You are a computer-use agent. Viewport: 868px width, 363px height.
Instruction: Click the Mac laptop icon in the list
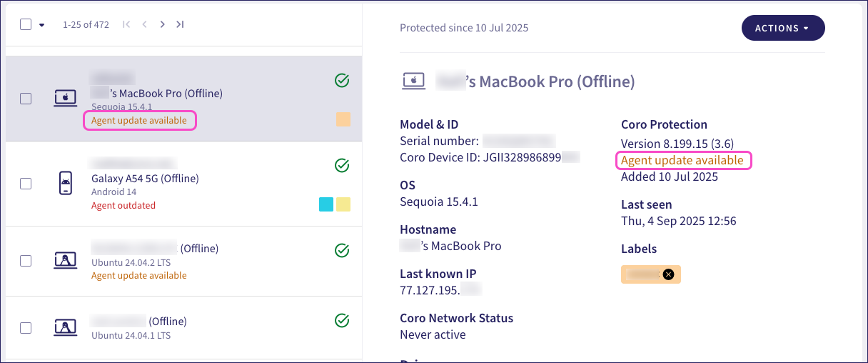tap(66, 99)
